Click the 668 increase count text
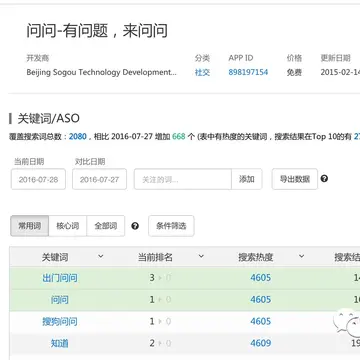 click(179, 136)
